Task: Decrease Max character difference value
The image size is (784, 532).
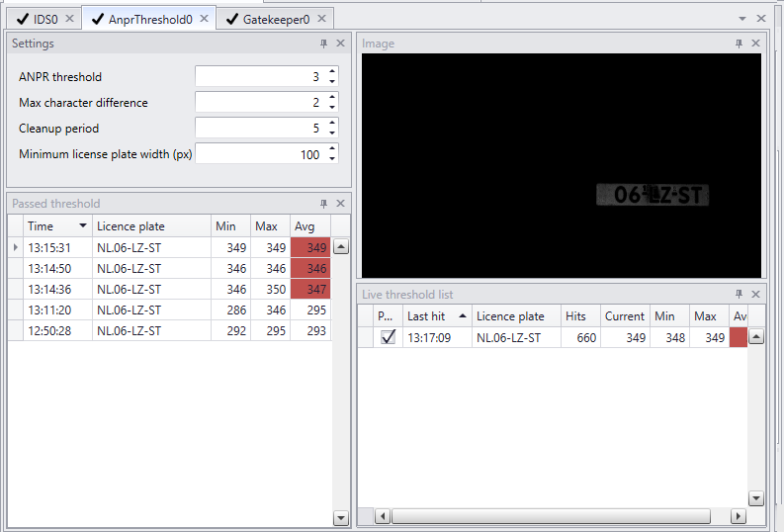Action: point(332,108)
